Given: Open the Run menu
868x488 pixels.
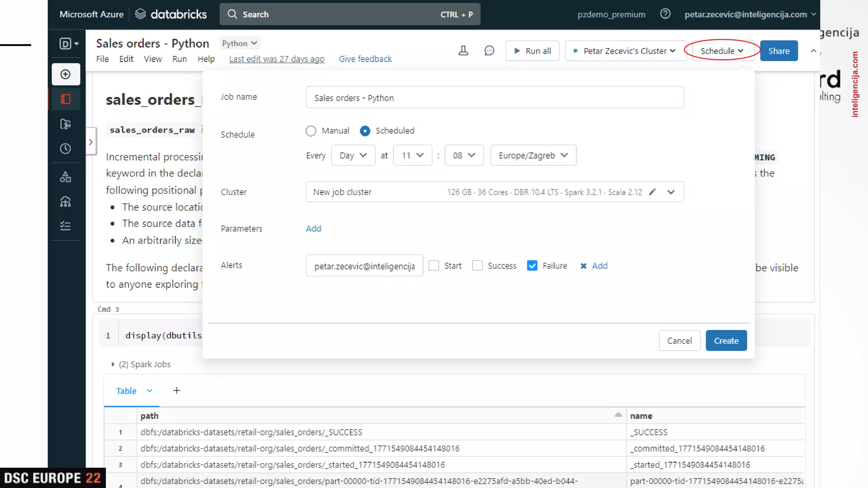Looking at the screenshot, I should 179,59.
